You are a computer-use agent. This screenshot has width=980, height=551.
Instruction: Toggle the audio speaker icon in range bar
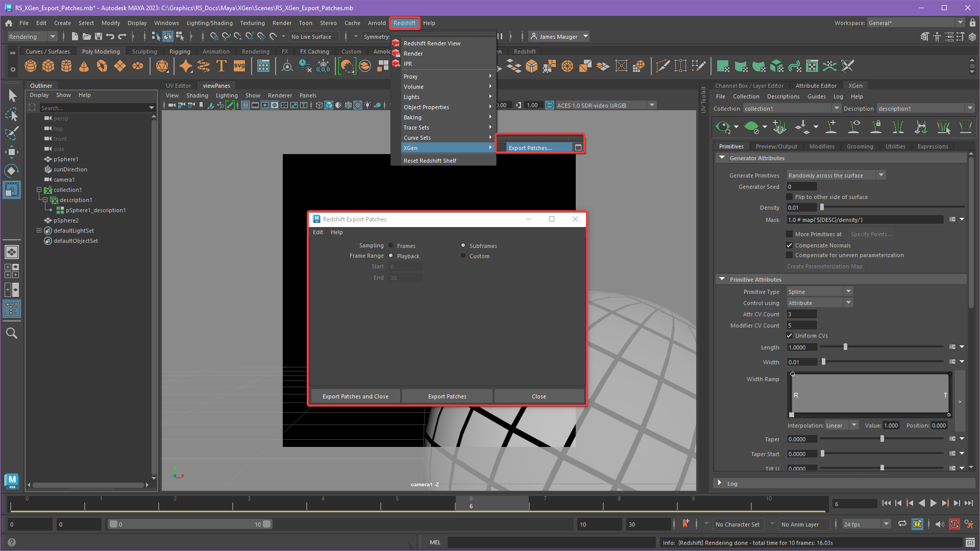click(x=940, y=524)
